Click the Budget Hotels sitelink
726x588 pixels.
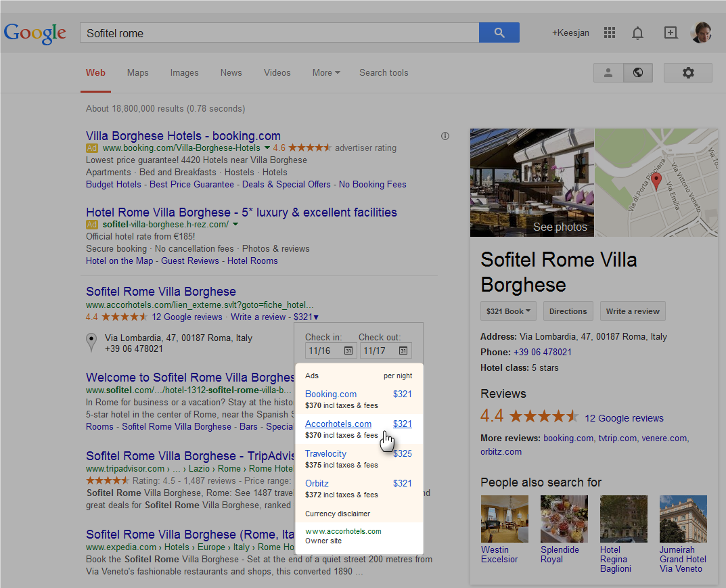pos(114,184)
